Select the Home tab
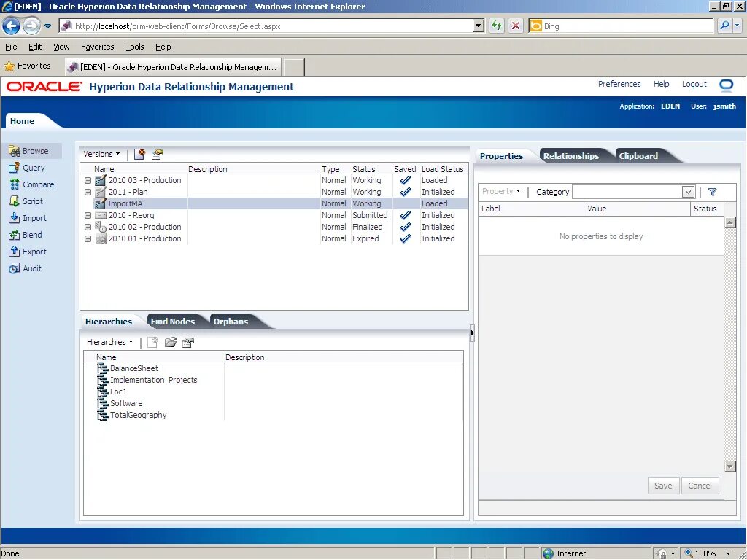The height and width of the screenshot is (560, 747). [23, 121]
